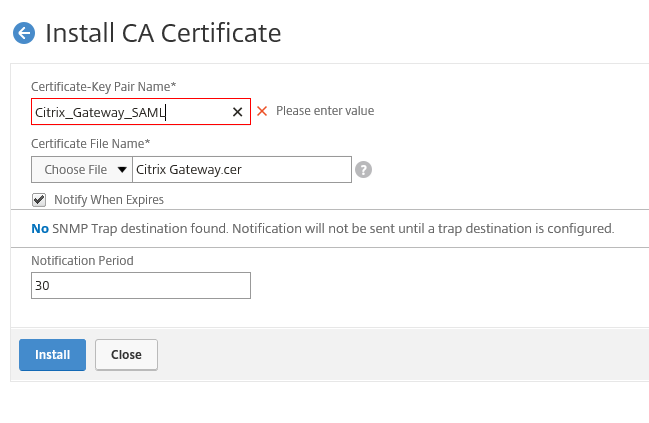The width and height of the screenshot is (649, 423).
Task: Click the red error X icon
Action: coord(262,111)
